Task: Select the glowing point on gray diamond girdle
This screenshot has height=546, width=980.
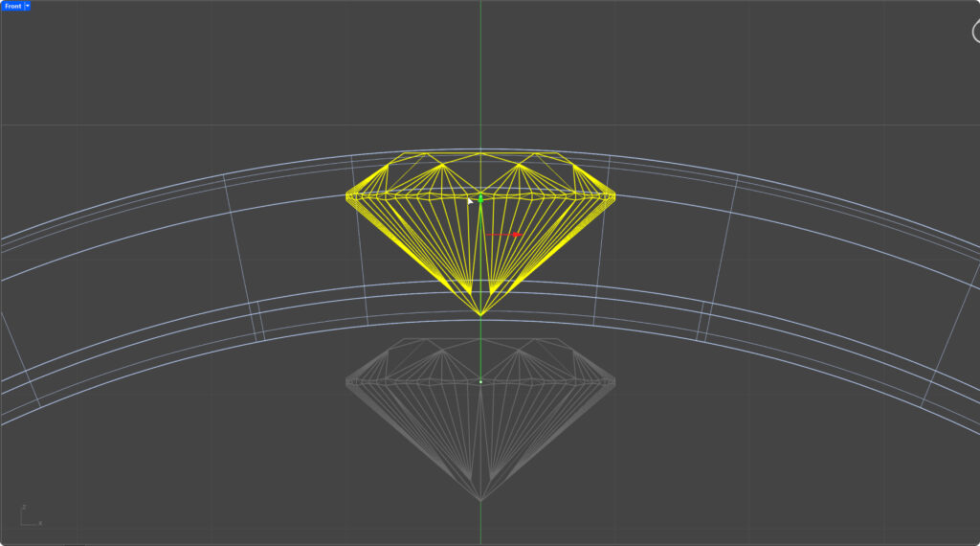Action: (x=480, y=381)
